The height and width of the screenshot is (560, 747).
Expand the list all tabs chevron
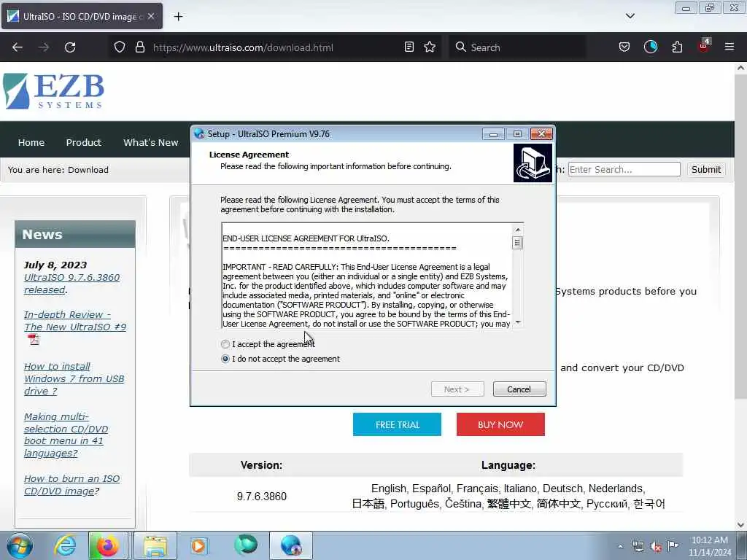(630, 16)
